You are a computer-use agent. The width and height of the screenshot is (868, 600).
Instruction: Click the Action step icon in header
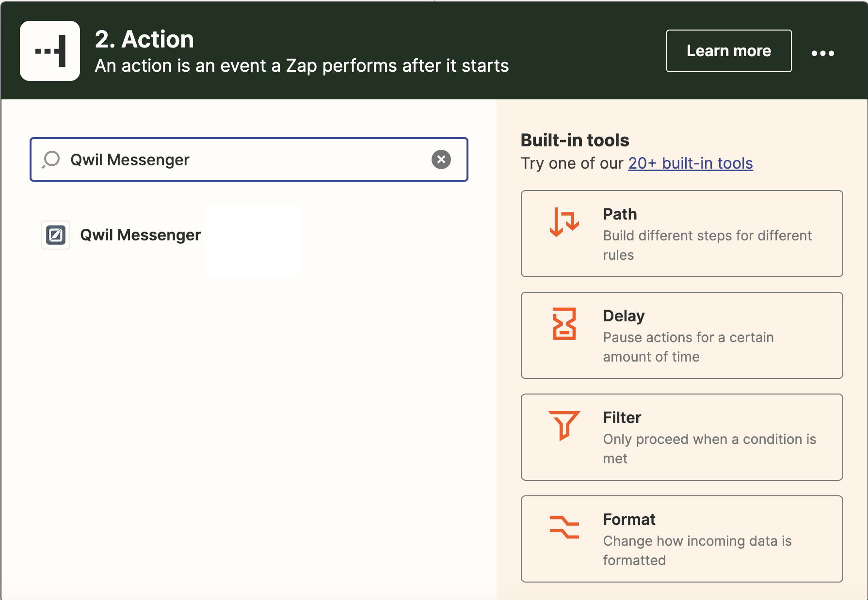(50, 51)
